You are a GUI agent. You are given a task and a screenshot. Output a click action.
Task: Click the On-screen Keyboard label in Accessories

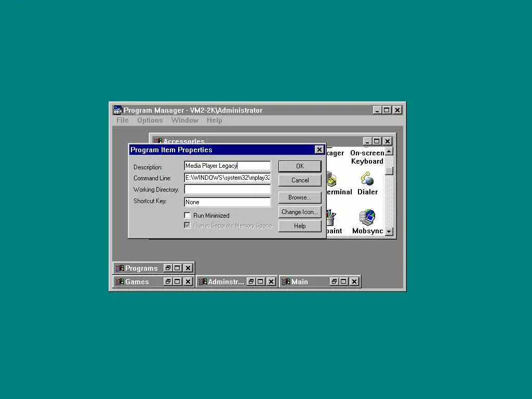[x=367, y=157]
